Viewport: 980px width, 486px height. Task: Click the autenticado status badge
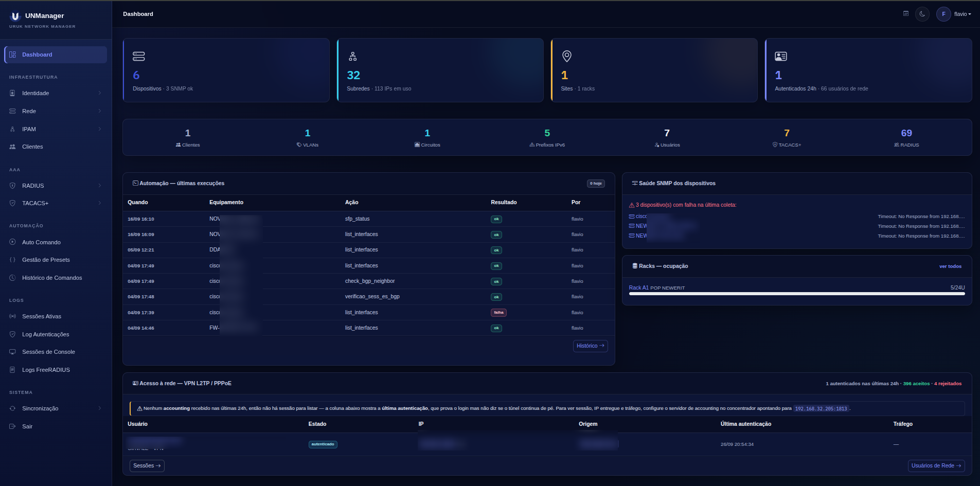[x=323, y=444]
